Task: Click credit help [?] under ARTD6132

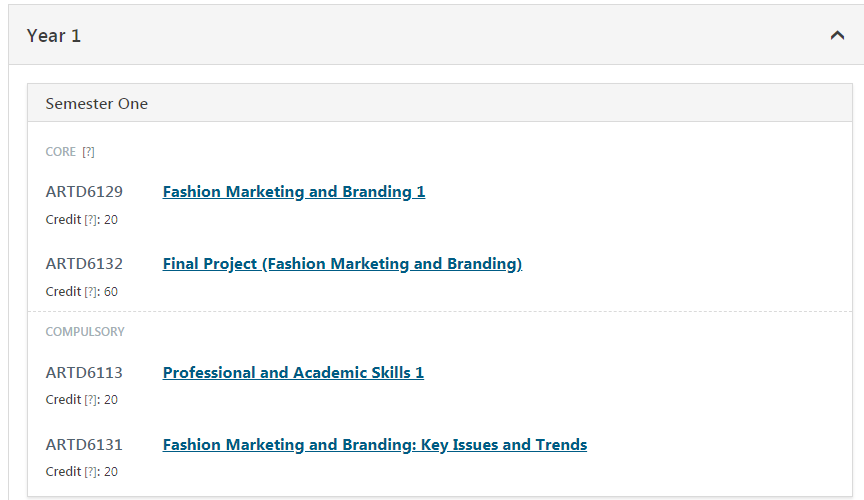Action: pyautogui.click(x=91, y=292)
